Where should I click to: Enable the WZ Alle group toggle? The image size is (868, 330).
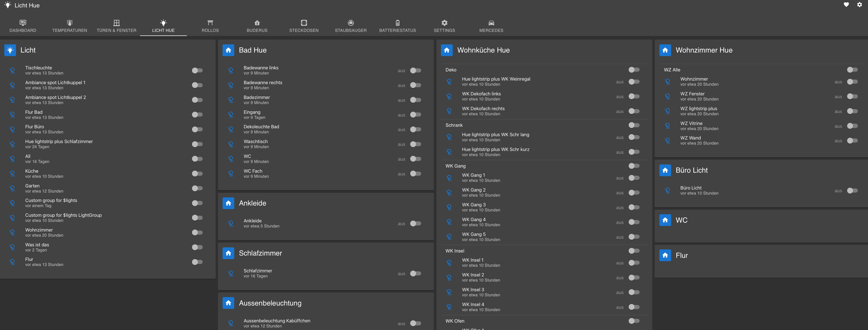pyautogui.click(x=852, y=70)
